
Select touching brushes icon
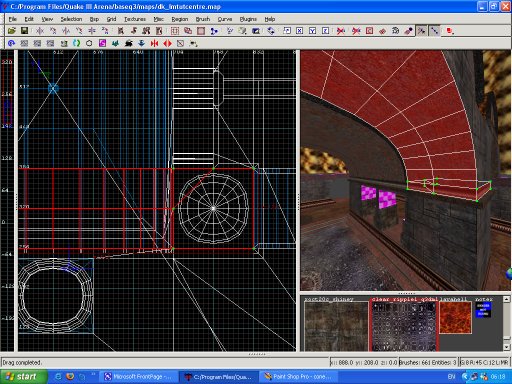134,31
